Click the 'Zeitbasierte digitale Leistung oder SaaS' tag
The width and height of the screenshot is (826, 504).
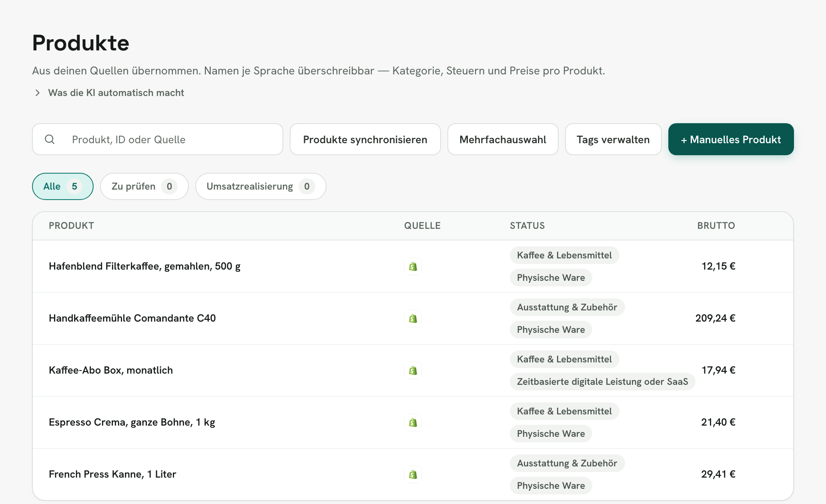pyautogui.click(x=603, y=382)
